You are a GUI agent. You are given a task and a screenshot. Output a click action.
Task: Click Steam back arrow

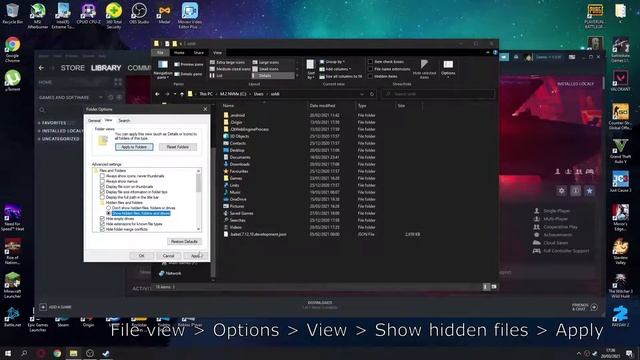click(x=41, y=68)
